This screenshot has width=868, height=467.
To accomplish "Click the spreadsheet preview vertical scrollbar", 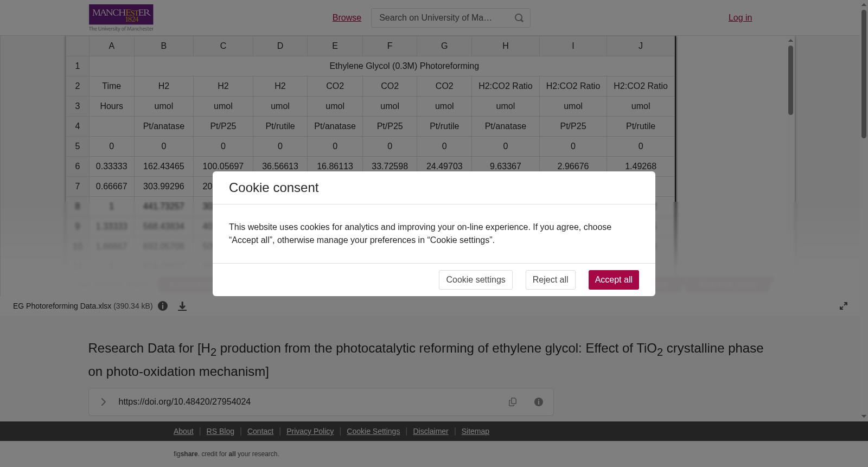I will (791, 80).
